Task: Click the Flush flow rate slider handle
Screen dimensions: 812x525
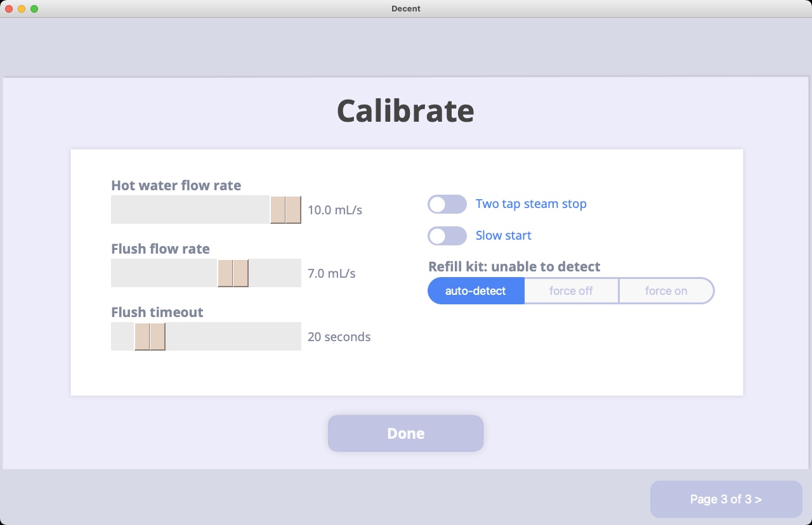Action: click(233, 273)
